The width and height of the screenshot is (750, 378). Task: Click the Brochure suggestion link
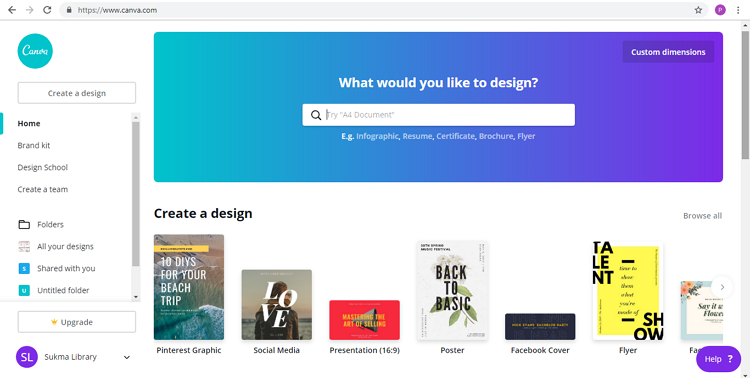point(496,136)
